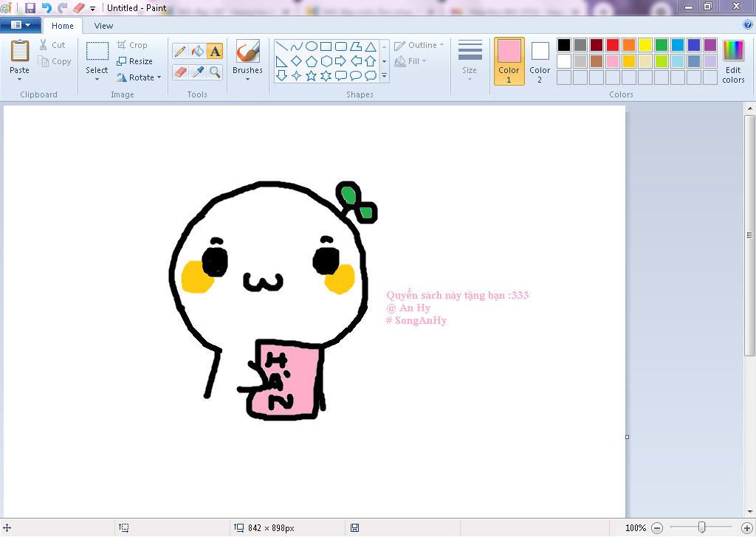Choose the Four-point star shape
This screenshot has height=537, width=756.
coord(297,76)
